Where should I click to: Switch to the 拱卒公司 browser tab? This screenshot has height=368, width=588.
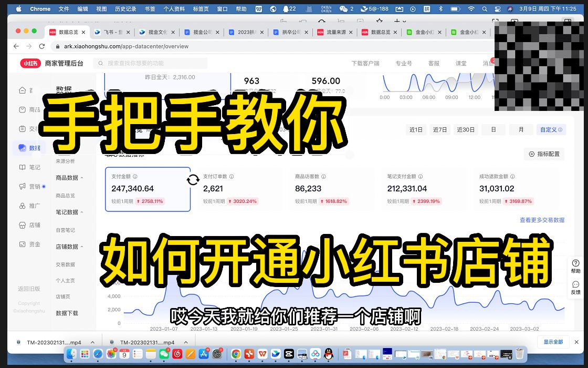(291, 32)
